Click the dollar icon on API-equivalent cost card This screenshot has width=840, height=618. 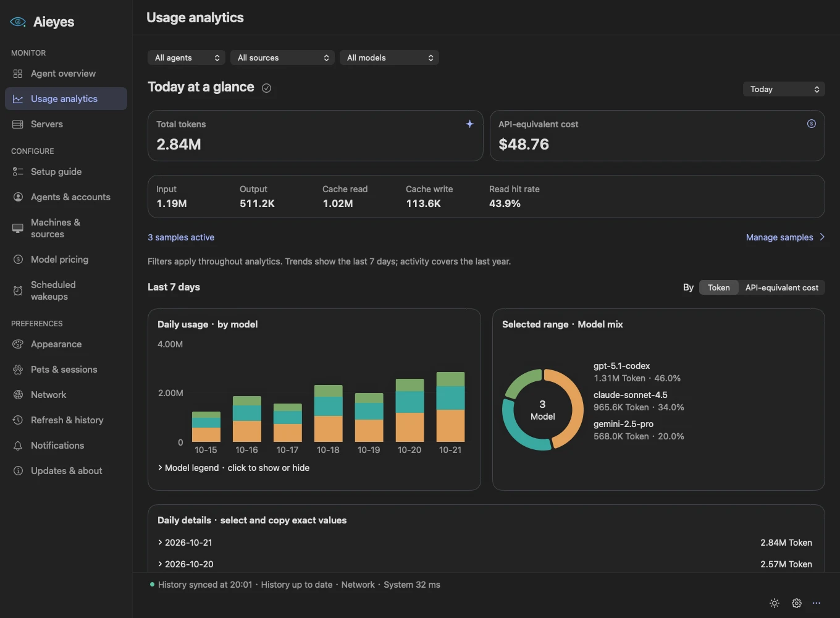[x=812, y=124]
